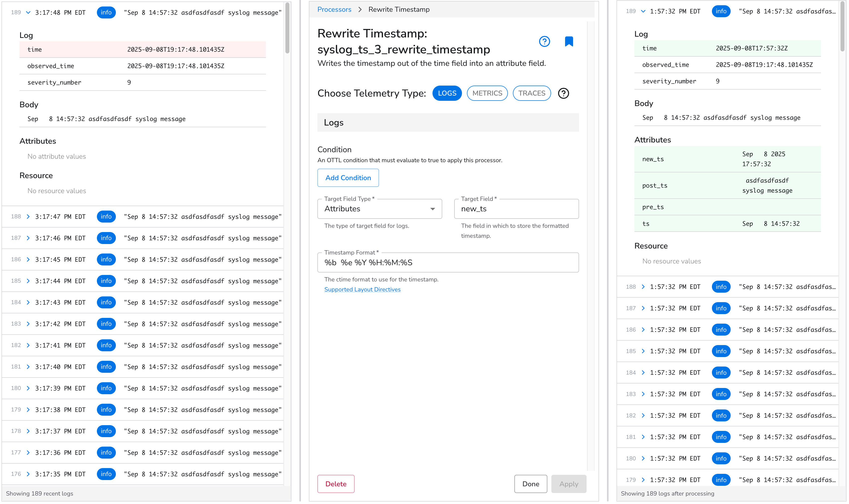The width and height of the screenshot is (849, 504).
Task: Expand log entry 183 in left panel
Action: point(28,324)
